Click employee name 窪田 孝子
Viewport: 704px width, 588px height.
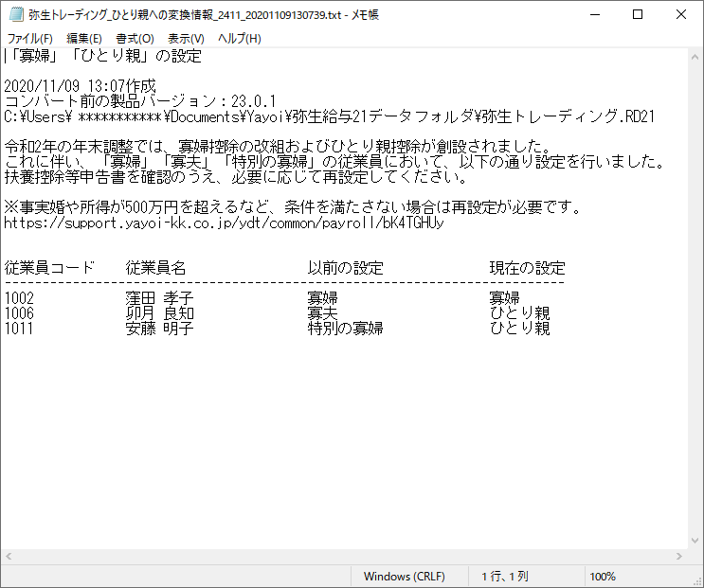pos(159,298)
